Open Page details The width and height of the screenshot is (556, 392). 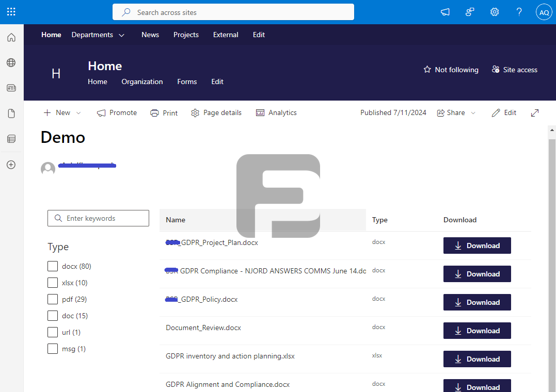(x=216, y=112)
